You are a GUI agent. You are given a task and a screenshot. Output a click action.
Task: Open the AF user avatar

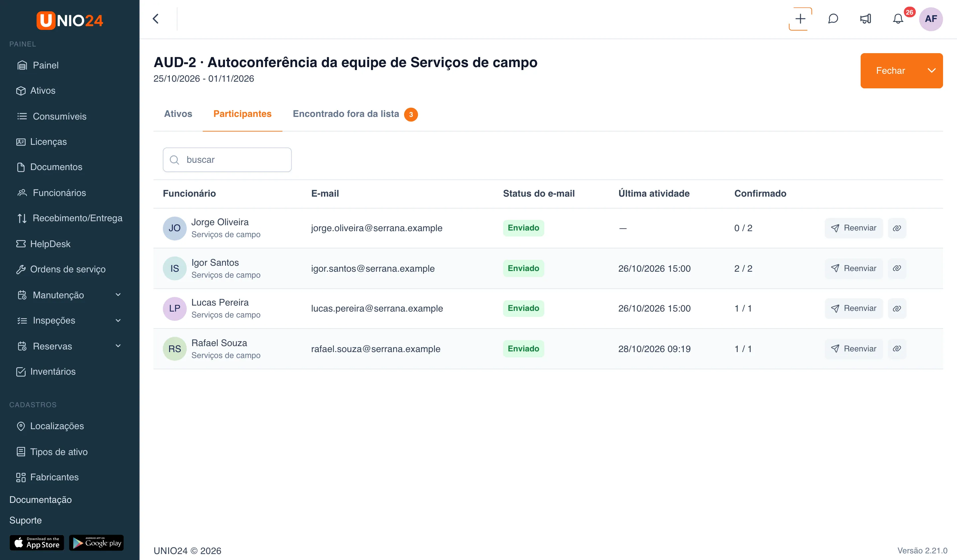click(x=930, y=19)
